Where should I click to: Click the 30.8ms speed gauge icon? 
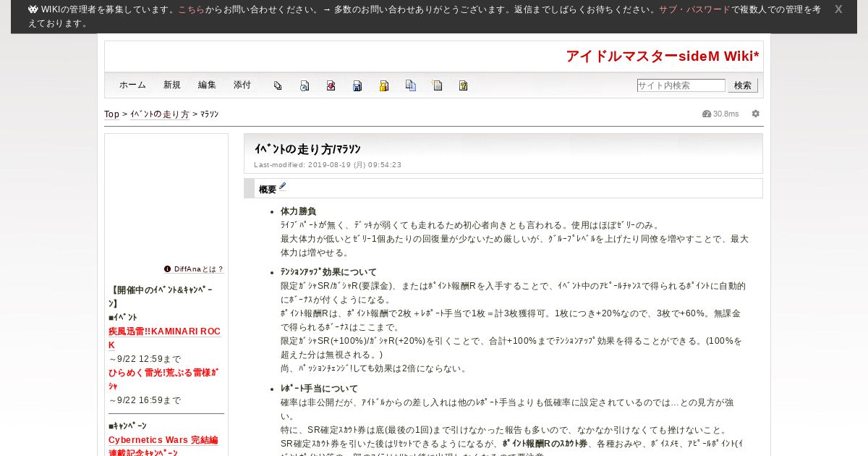707,114
